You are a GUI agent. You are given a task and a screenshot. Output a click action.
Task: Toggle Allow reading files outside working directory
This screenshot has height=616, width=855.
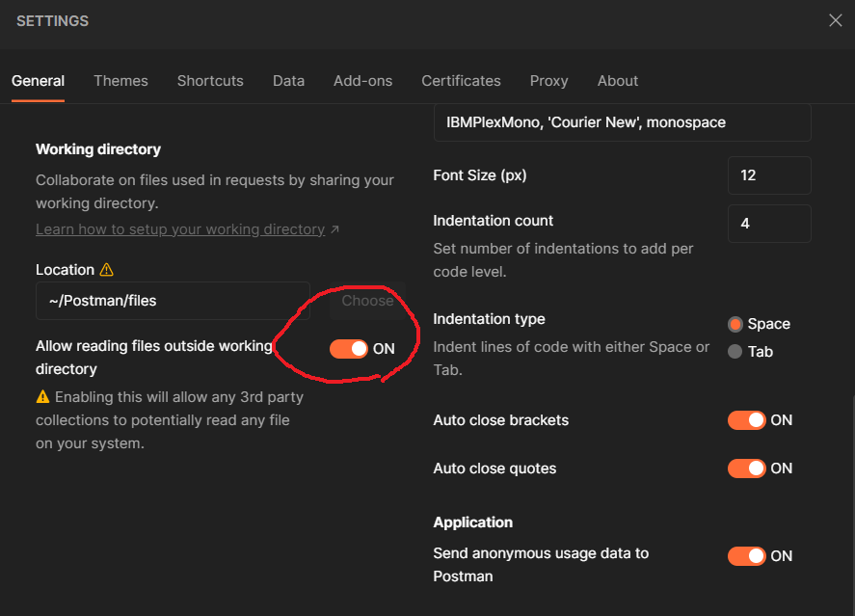(x=349, y=349)
